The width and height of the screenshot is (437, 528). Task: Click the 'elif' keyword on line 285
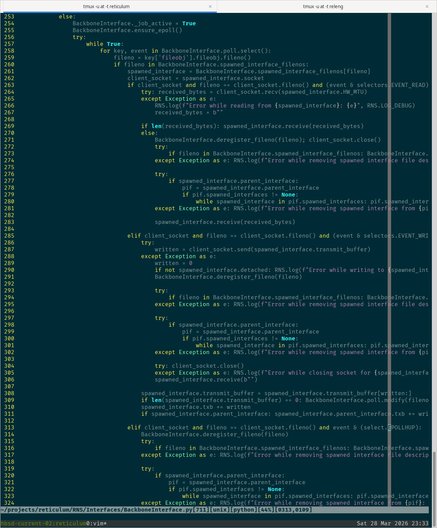click(x=134, y=236)
